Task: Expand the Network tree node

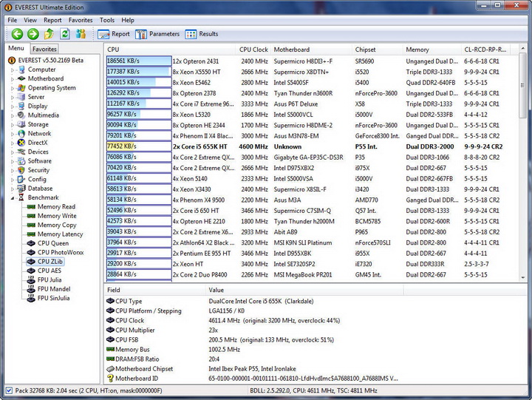Action: tap(13, 134)
